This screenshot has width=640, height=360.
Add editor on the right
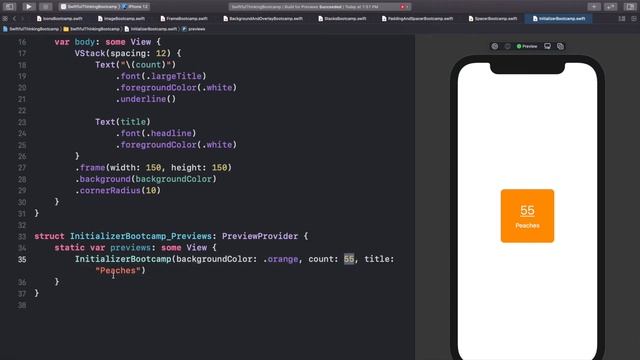634,18
